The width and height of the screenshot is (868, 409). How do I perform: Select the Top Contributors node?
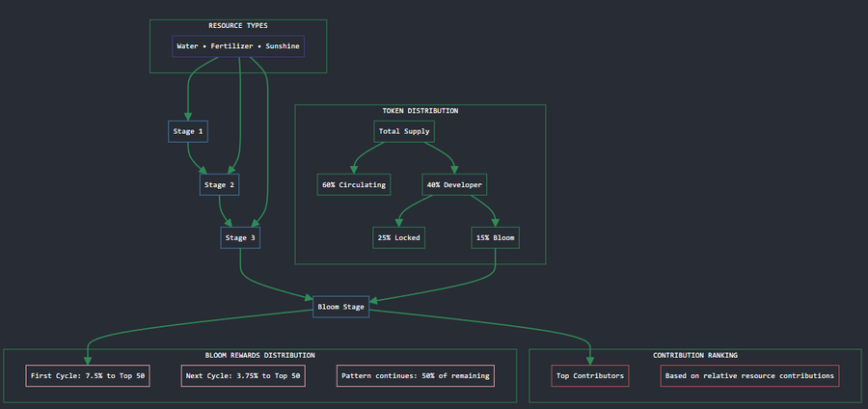590,375
